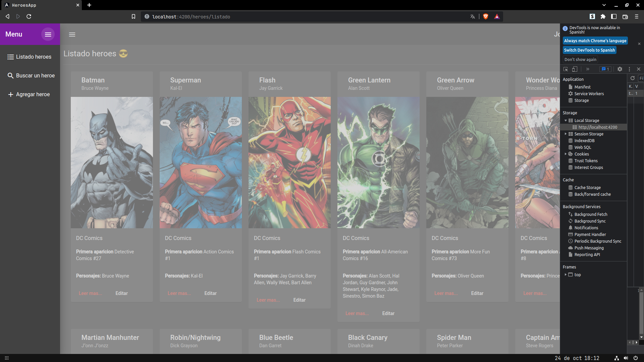Viewport: 644px width, 362px height.
Task: Click Editar on Superman card
Action: tap(210, 293)
